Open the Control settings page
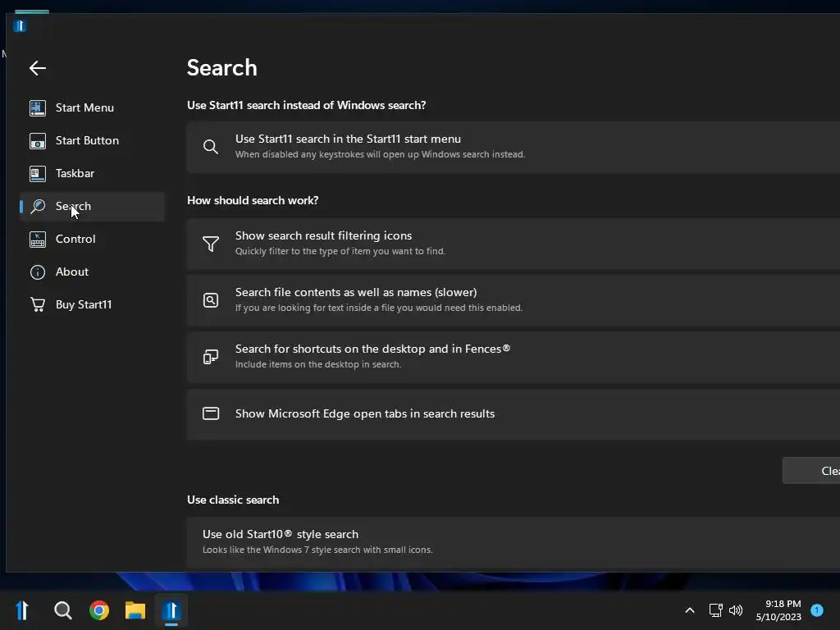 coord(92,239)
